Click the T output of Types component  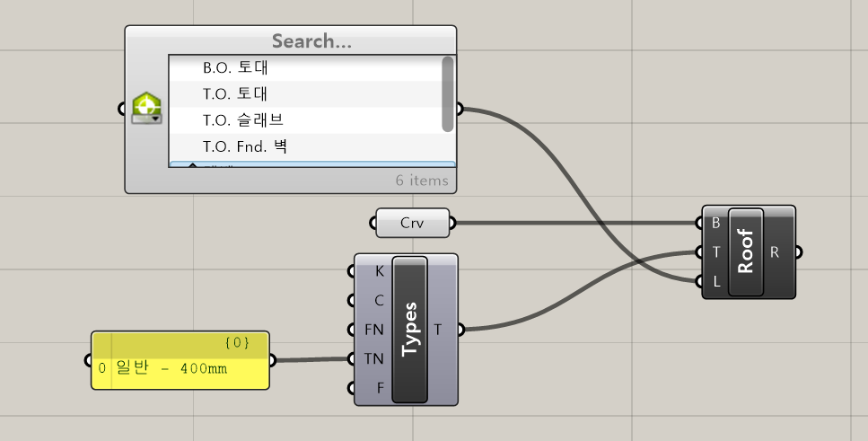click(438, 330)
